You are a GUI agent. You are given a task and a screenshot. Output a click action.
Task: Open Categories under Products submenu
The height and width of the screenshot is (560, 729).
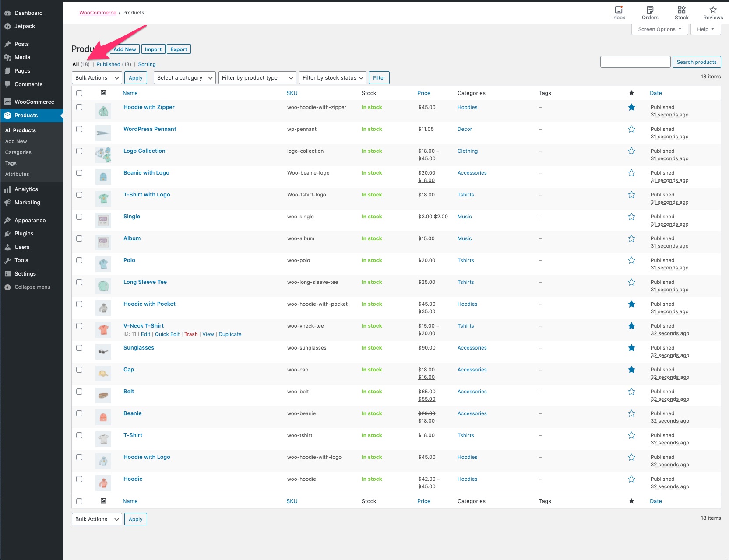(18, 152)
